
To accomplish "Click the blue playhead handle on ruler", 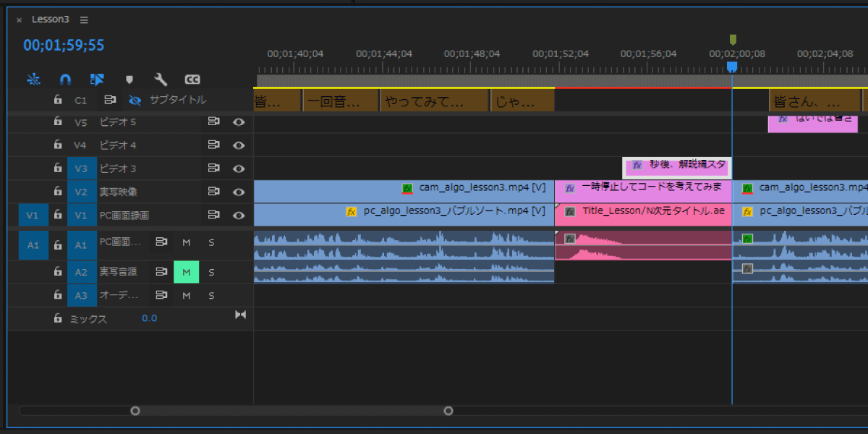I will [x=732, y=67].
